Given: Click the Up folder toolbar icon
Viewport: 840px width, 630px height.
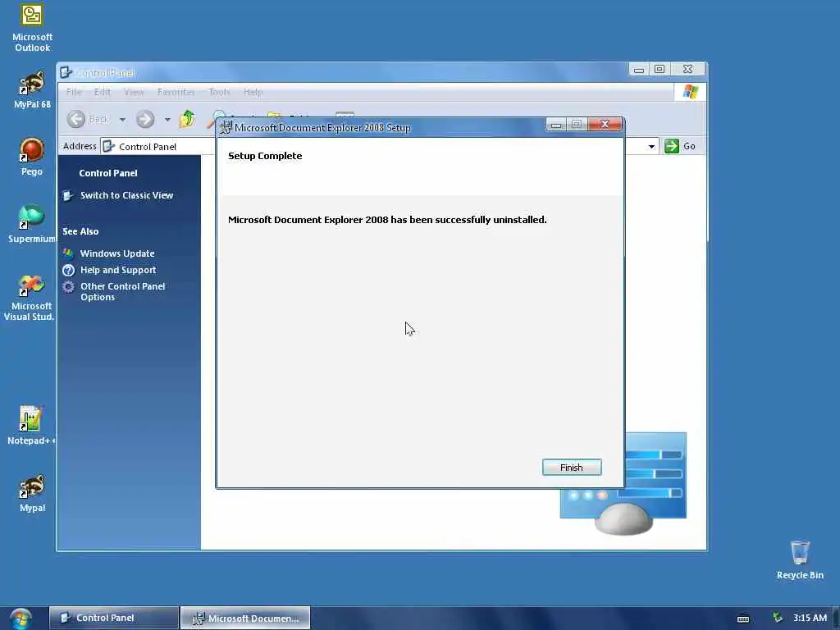Looking at the screenshot, I should 188,118.
